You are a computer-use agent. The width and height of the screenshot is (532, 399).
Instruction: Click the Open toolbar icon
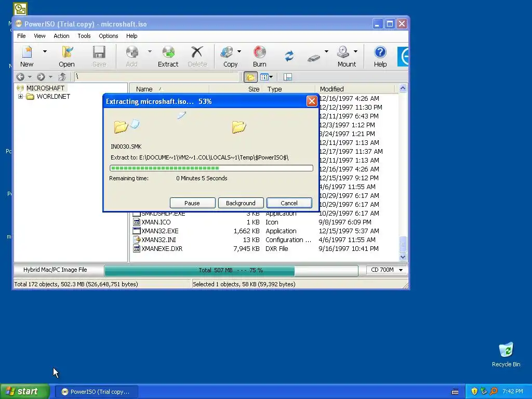pyautogui.click(x=67, y=52)
